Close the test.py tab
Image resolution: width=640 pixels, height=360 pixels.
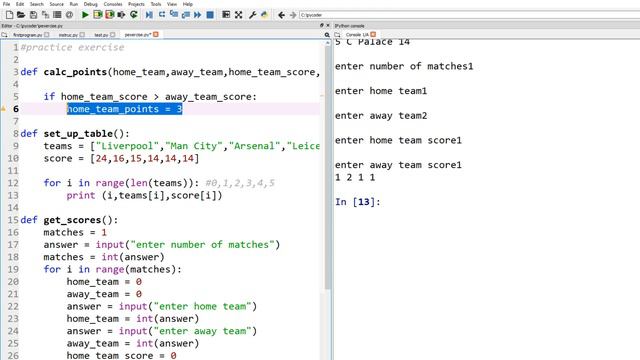tap(112, 35)
